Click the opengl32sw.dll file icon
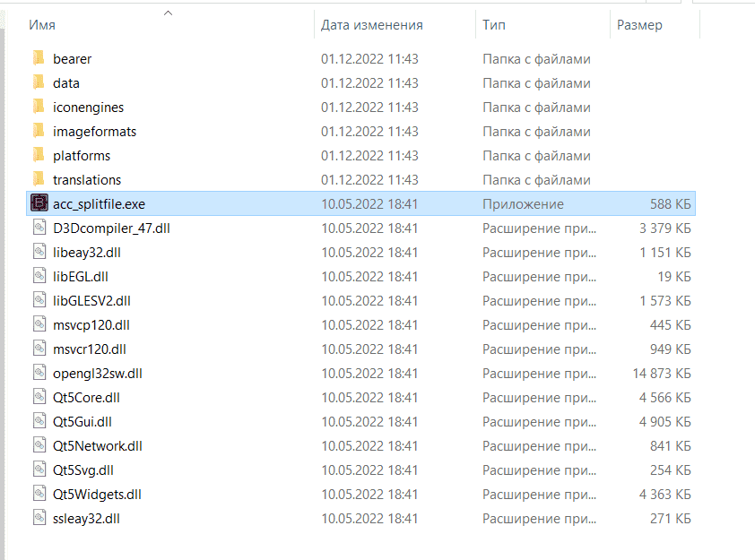The image size is (755, 560). point(39,373)
